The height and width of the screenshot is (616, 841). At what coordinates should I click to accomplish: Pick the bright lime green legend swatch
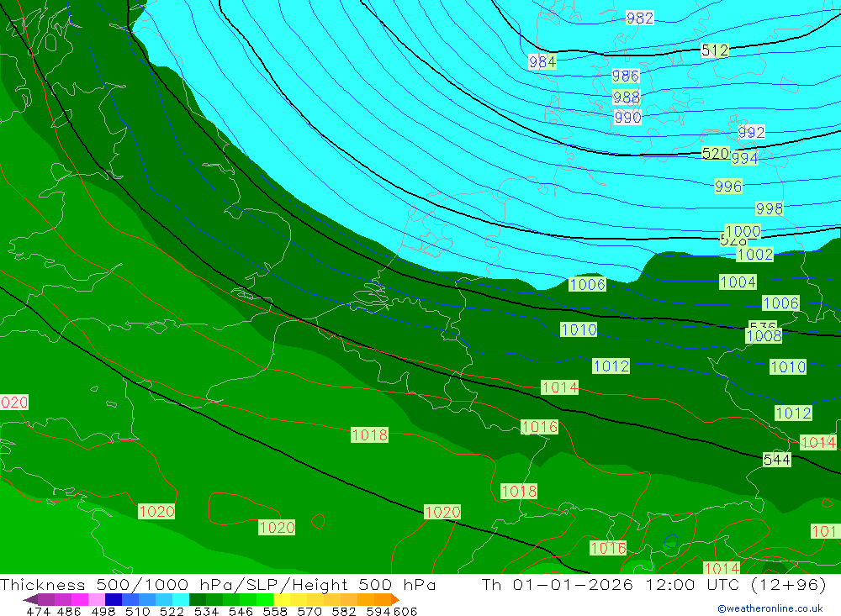(x=265, y=600)
